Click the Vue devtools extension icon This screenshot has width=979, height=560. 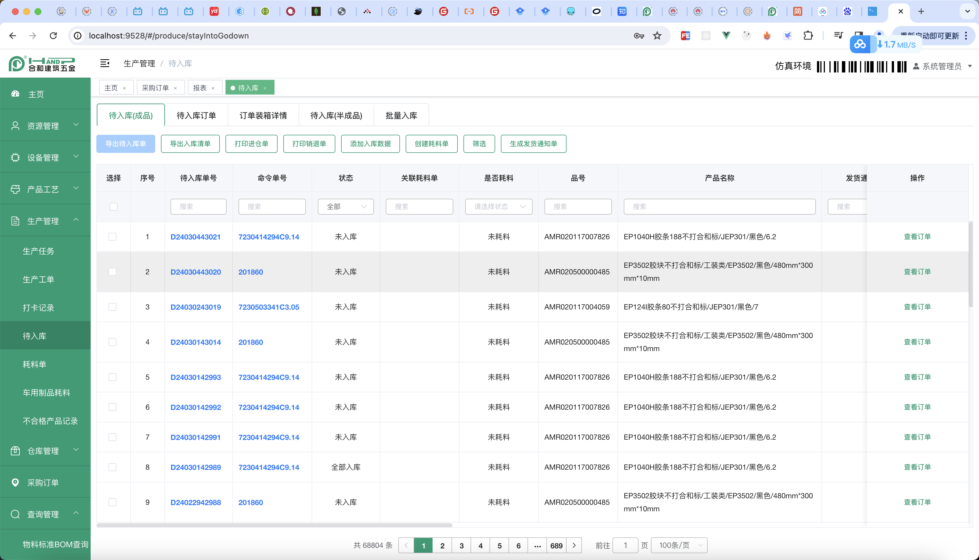(726, 36)
